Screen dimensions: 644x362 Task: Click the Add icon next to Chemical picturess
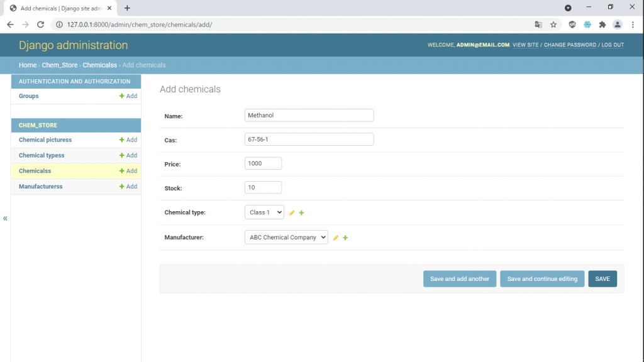pos(128,140)
